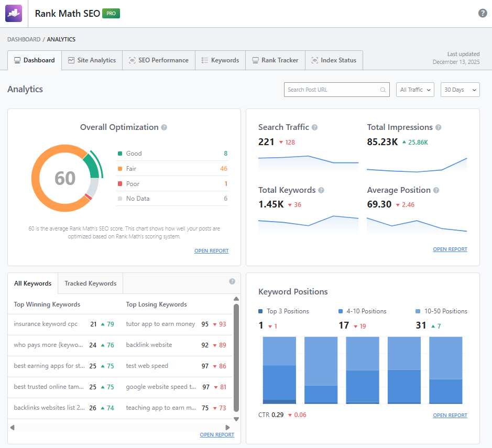
Task: Switch to Site Analytics tab
Action: [x=92, y=60]
